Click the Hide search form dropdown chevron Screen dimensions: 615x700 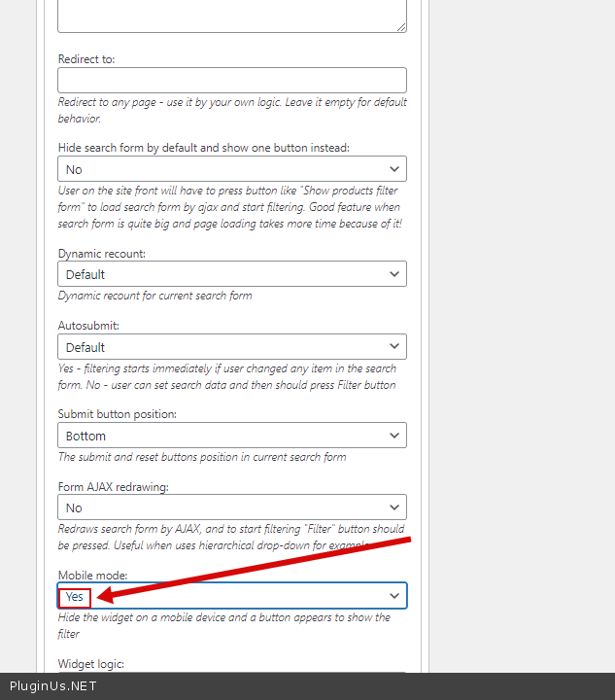coord(394,169)
